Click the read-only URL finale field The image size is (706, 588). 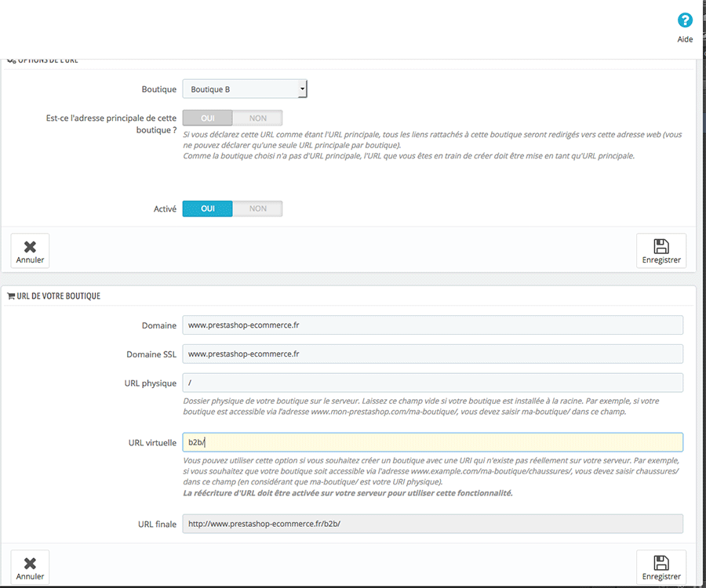[x=432, y=524]
